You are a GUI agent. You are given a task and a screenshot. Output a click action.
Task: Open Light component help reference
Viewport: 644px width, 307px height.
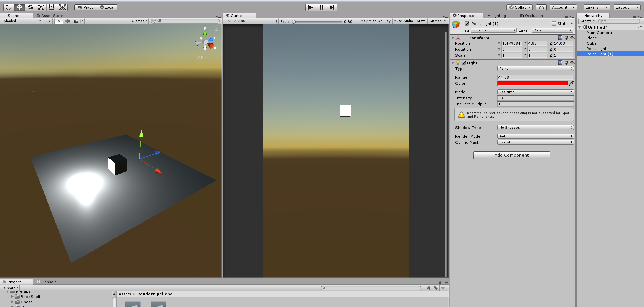pos(560,63)
